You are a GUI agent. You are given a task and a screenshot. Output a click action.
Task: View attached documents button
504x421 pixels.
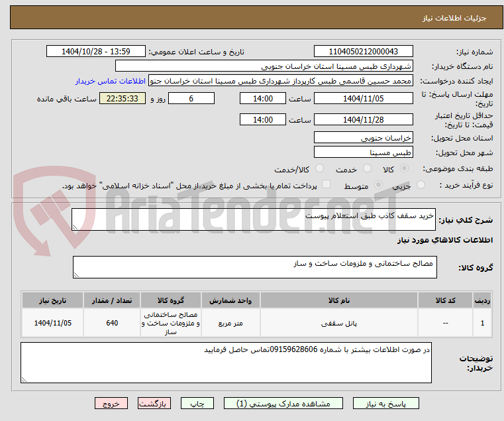pos(283,403)
